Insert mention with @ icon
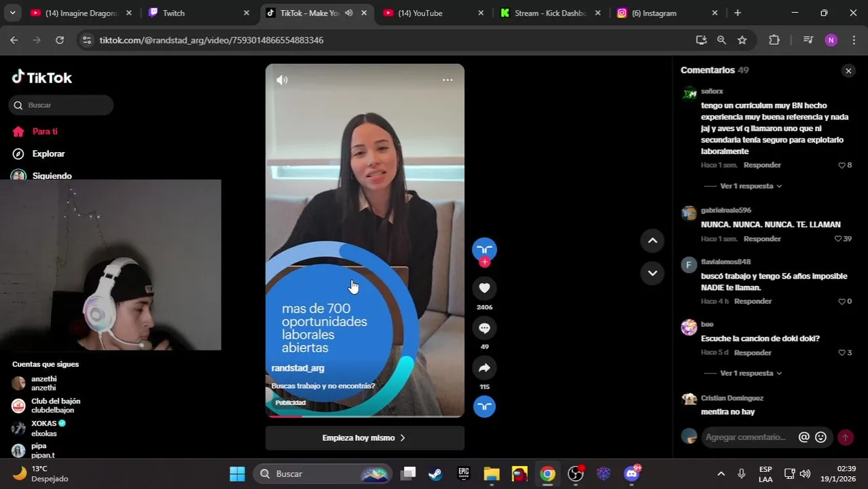This screenshot has width=868, height=489. [804, 437]
